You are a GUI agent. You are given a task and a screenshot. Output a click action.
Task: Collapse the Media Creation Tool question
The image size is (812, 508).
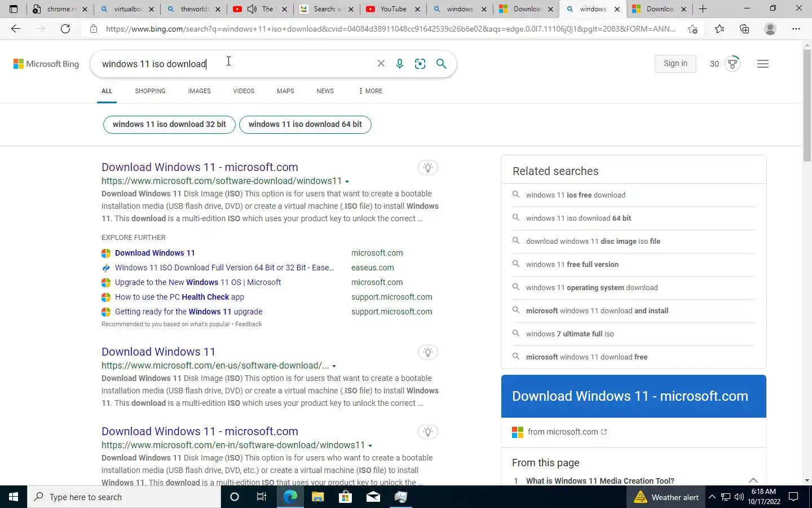click(753, 480)
